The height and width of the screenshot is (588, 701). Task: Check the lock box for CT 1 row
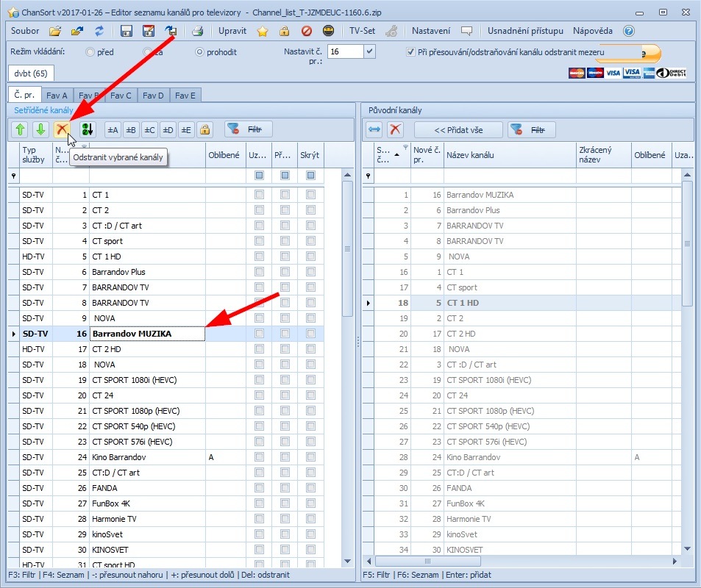(259, 195)
